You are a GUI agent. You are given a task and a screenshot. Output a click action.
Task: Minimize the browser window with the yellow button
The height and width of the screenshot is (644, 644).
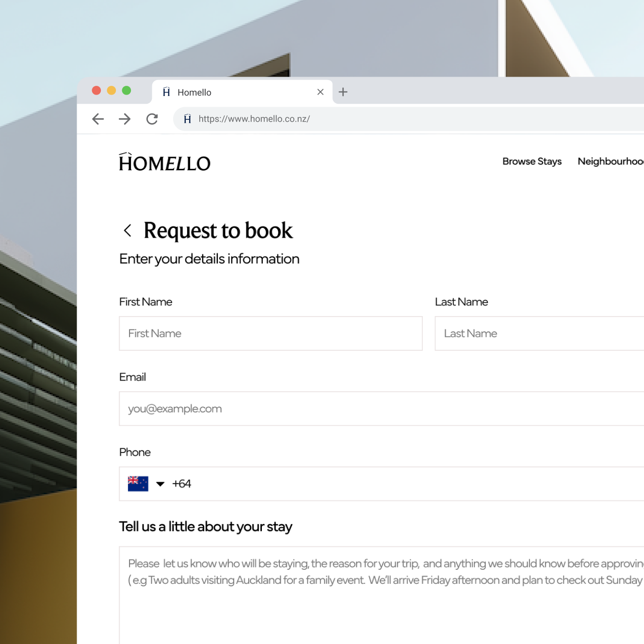coord(112,91)
